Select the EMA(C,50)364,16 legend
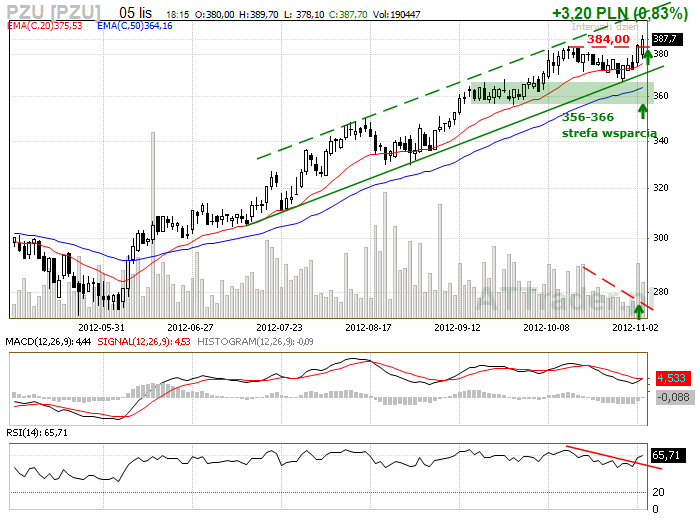 coord(135,26)
